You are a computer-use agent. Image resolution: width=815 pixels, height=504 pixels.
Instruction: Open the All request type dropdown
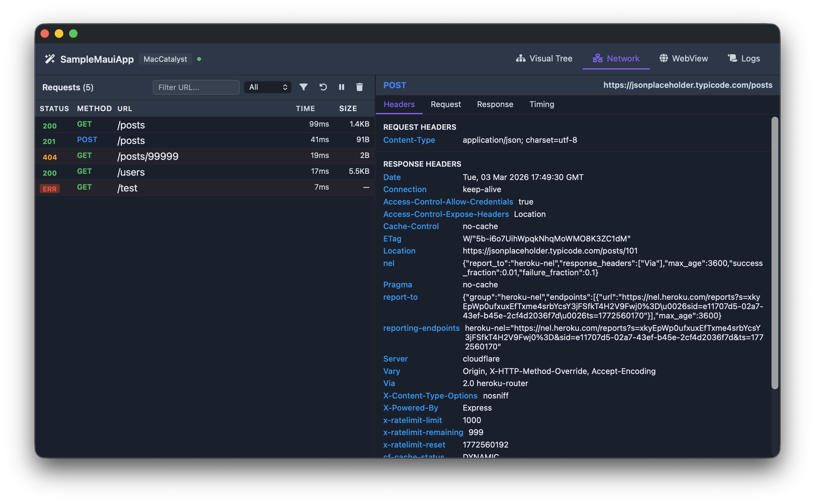[267, 87]
